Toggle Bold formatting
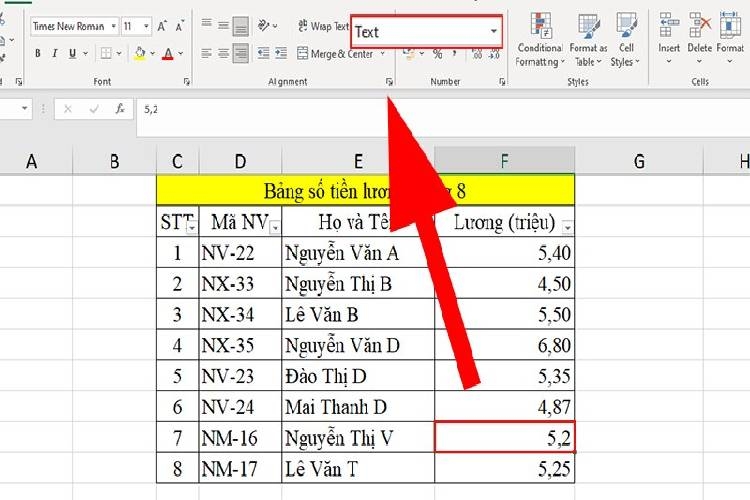This screenshot has height=500, width=750. click(x=38, y=54)
